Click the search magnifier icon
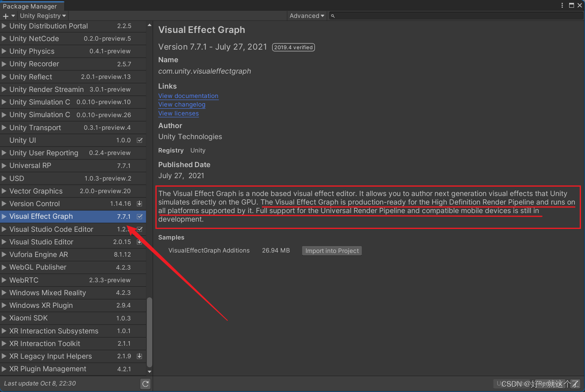Viewport: 585px width, 392px height. 333,16
